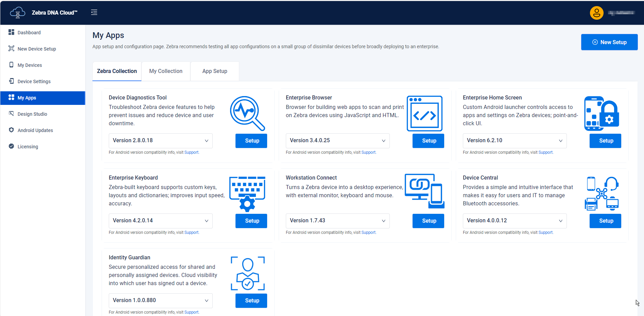The width and height of the screenshot is (644, 316).
Task: Open the Support link under Workstation Connect
Action: point(368,233)
